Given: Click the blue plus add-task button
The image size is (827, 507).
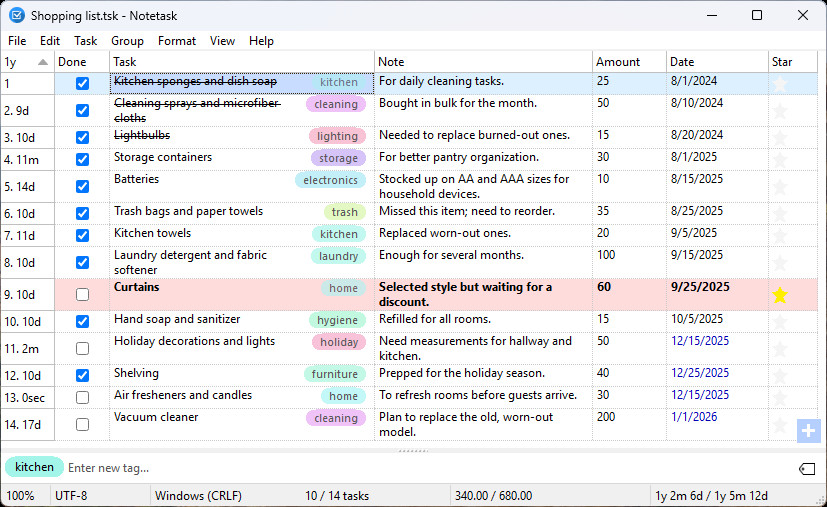Looking at the screenshot, I should pyautogui.click(x=808, y=431).
